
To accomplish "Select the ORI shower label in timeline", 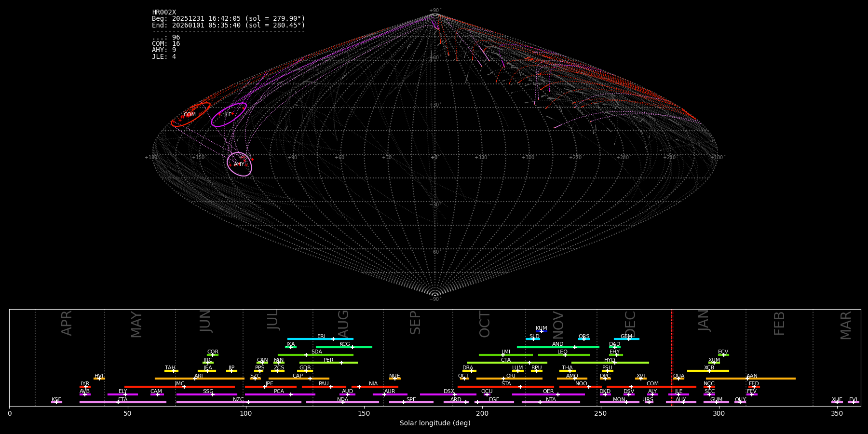I will [x=511, y=376].
